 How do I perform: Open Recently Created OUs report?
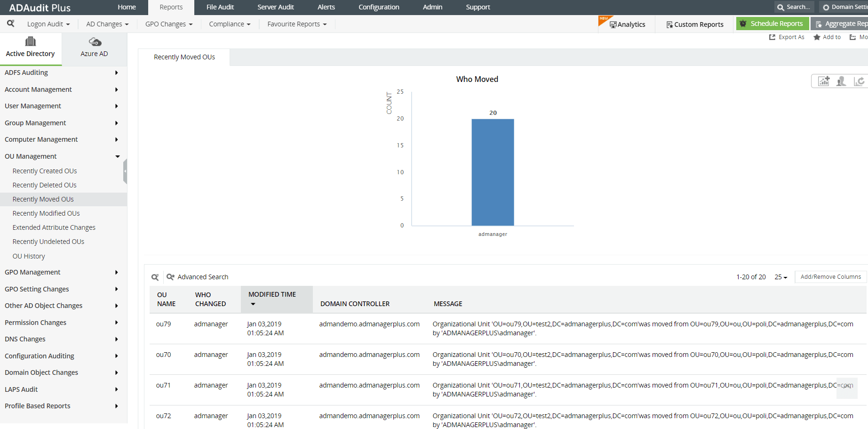[x=45, y=171]
